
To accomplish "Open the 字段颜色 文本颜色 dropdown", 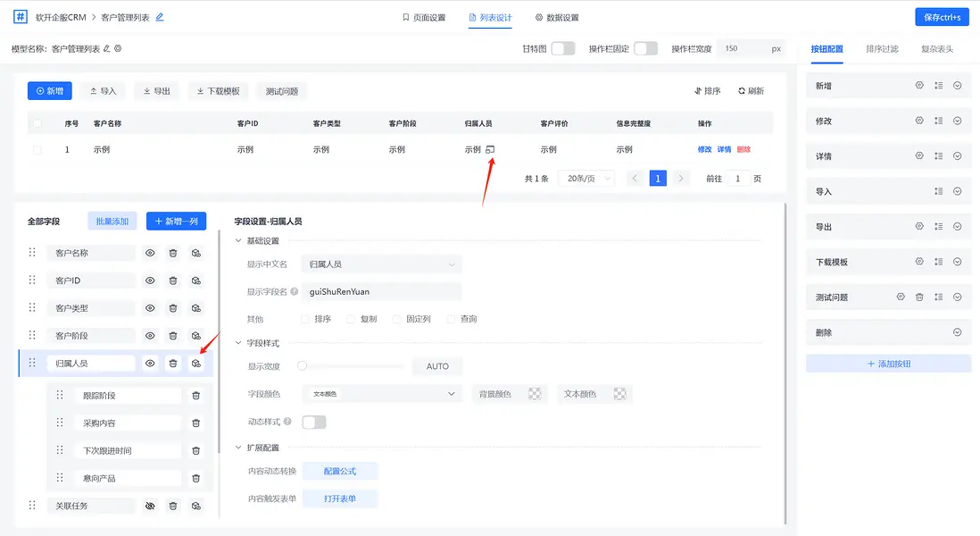I will [x=381, y=394].
